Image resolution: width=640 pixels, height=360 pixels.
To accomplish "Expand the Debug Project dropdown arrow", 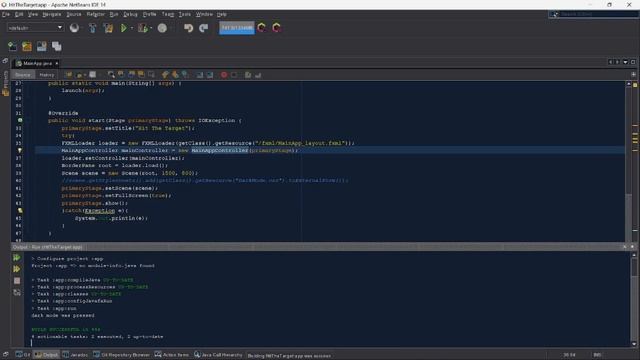I will click(151, 28).
